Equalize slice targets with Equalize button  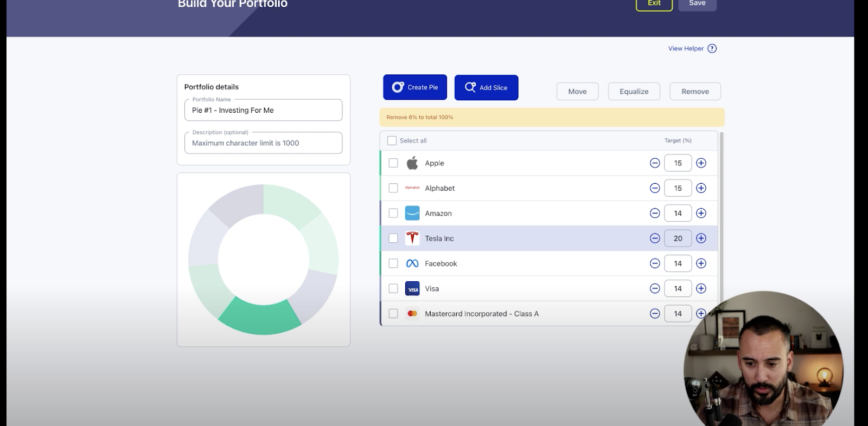point(634,92)
